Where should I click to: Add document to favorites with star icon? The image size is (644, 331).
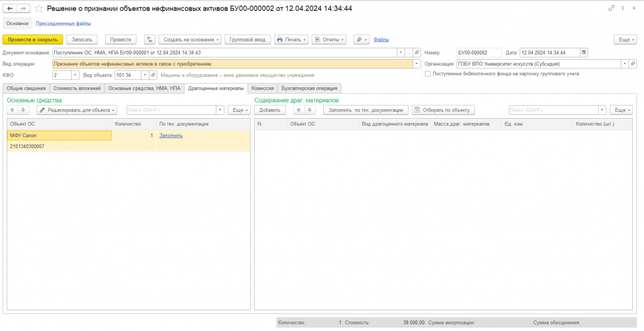[39, 8]
